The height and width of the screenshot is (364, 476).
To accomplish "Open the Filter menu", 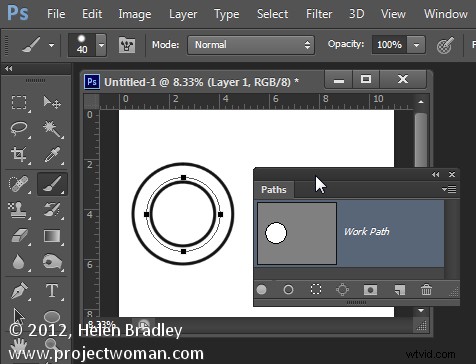I will pos(319,14).
